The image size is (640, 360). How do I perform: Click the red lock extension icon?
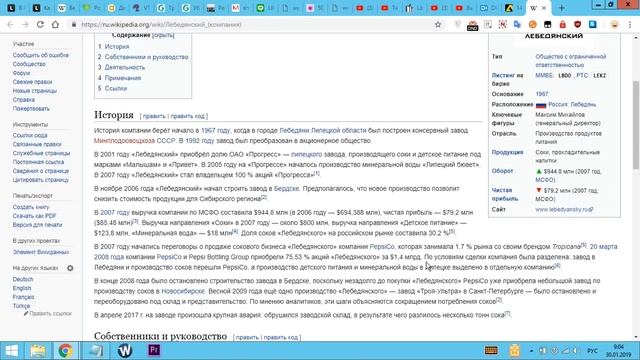click(x=562, y=24)
